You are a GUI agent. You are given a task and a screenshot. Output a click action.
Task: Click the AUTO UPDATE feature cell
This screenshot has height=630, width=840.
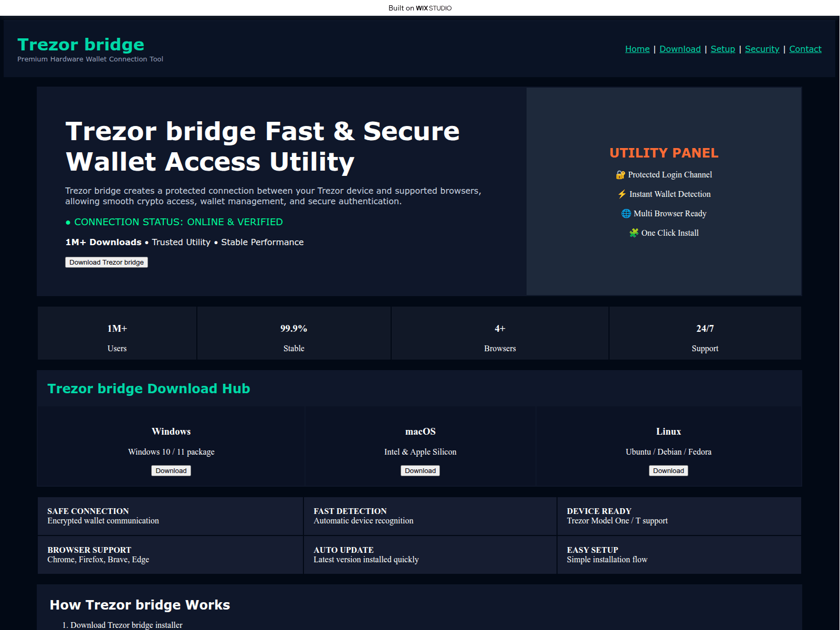point(430,555)
